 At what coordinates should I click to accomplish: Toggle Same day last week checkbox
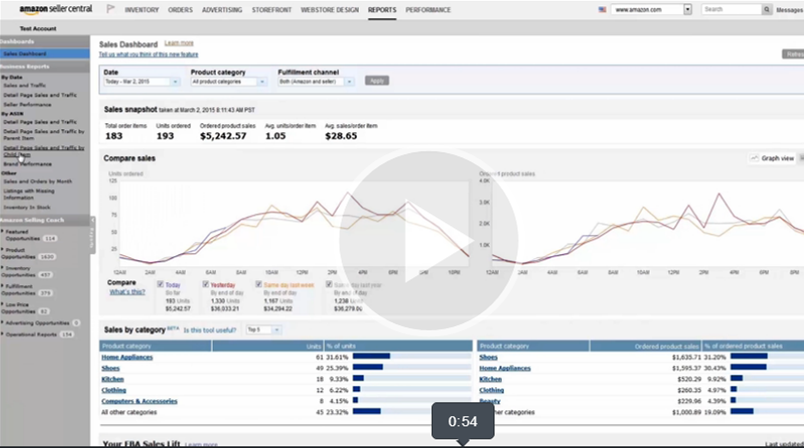pyautogui.click(x=259, y=284)
